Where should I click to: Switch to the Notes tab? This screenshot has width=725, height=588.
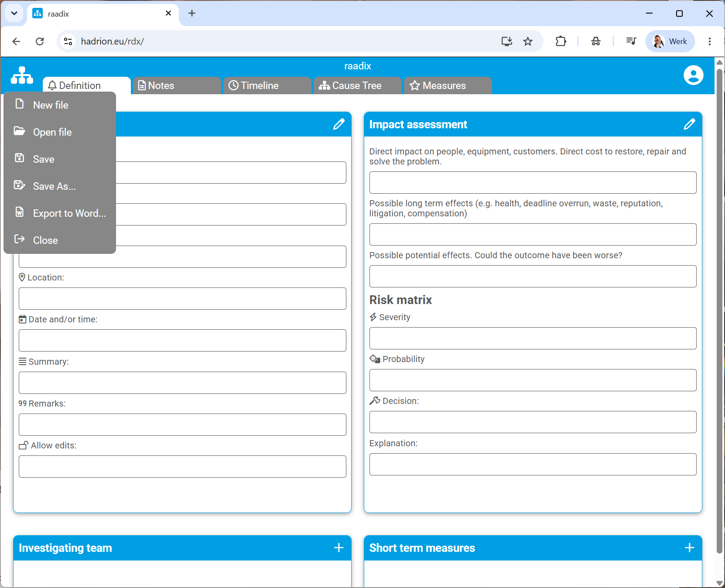click(x=177, y=85)
